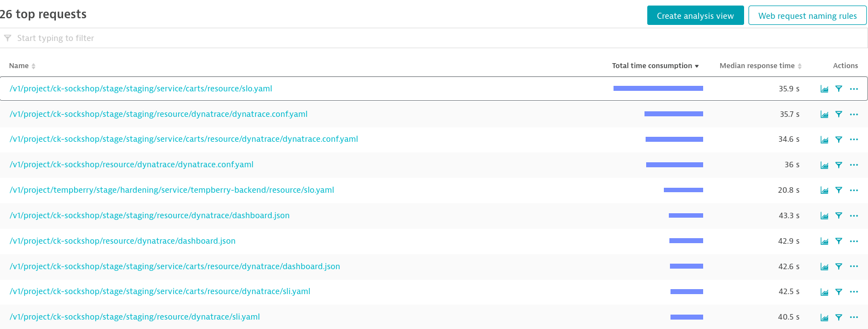Open more actions for carts dashboard.json
The image size is (868, 329).
(x=854, y=267)
